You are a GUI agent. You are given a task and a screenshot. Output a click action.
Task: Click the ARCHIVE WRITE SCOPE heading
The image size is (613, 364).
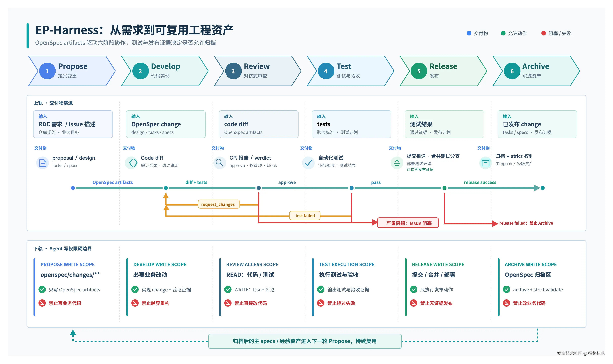click(x=531, y=265)
